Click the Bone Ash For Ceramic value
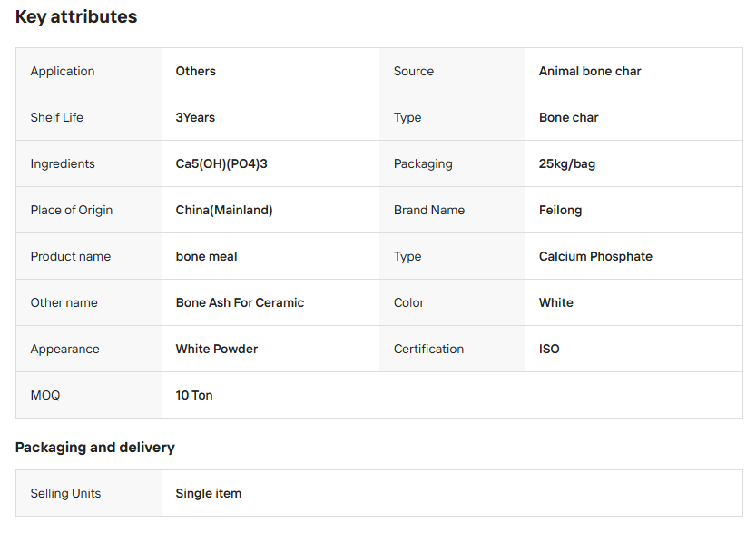Viewport: 756px width, 533px height. point(240,302)
